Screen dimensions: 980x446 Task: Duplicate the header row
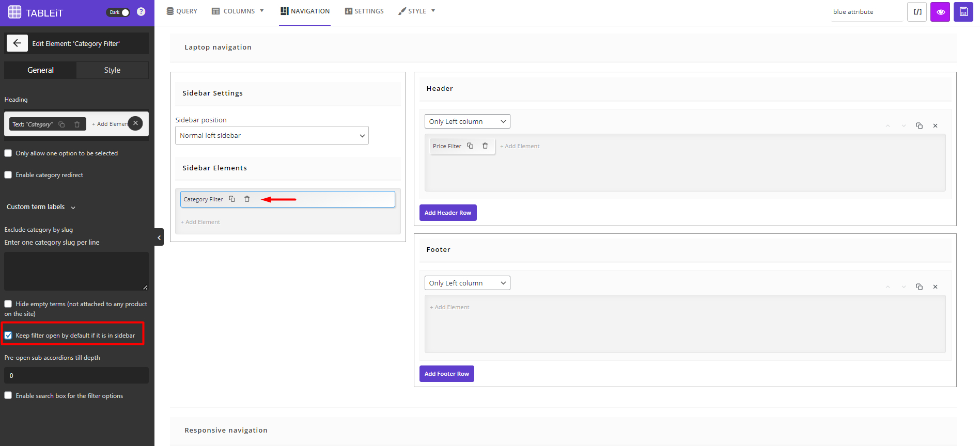pos(919,126)
